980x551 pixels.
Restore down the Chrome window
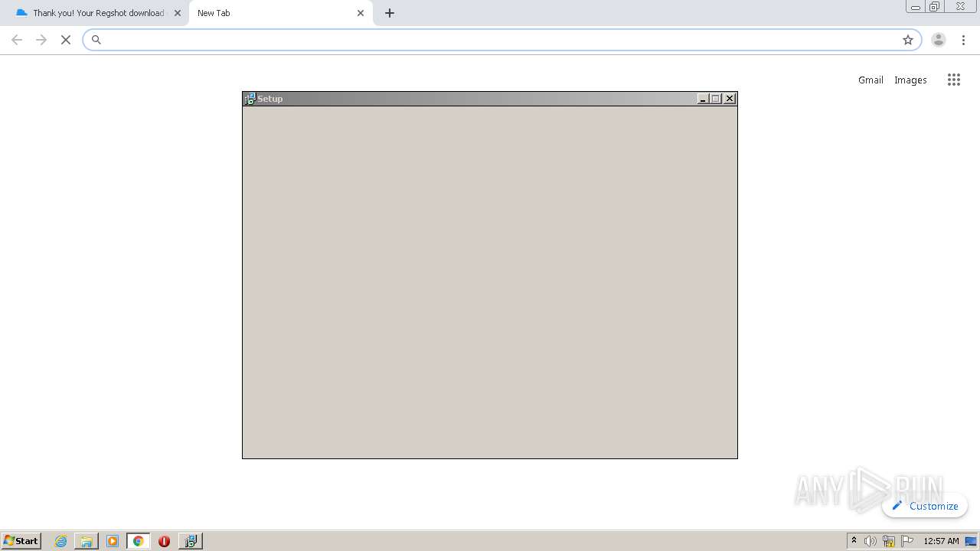click(x=935, y=7)
